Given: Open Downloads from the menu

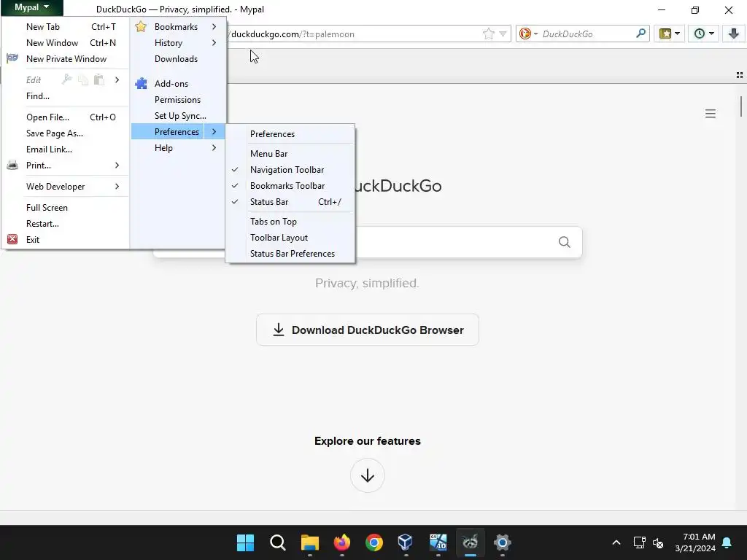Looking at the screenshot, I should coord(178,59).
